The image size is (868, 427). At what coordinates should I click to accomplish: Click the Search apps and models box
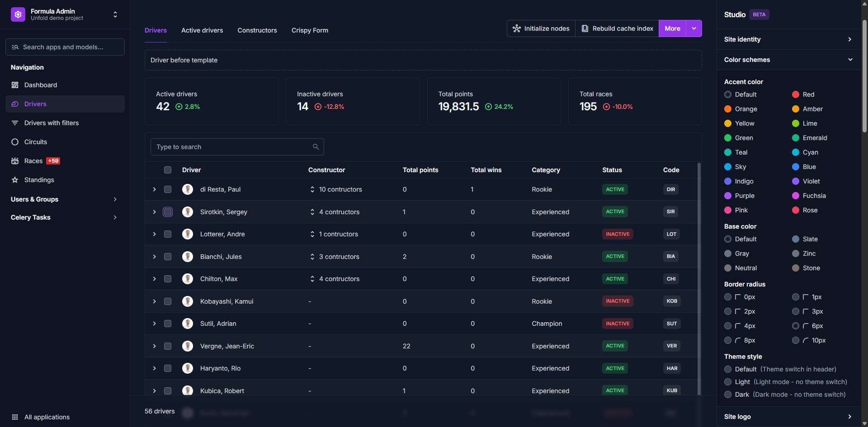pos(65,47)
